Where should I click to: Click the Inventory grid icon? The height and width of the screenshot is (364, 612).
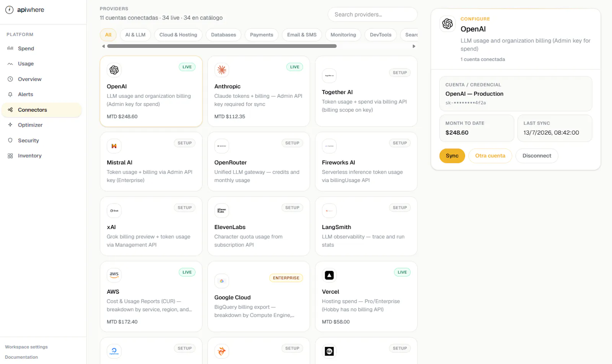tap(10, 156)
